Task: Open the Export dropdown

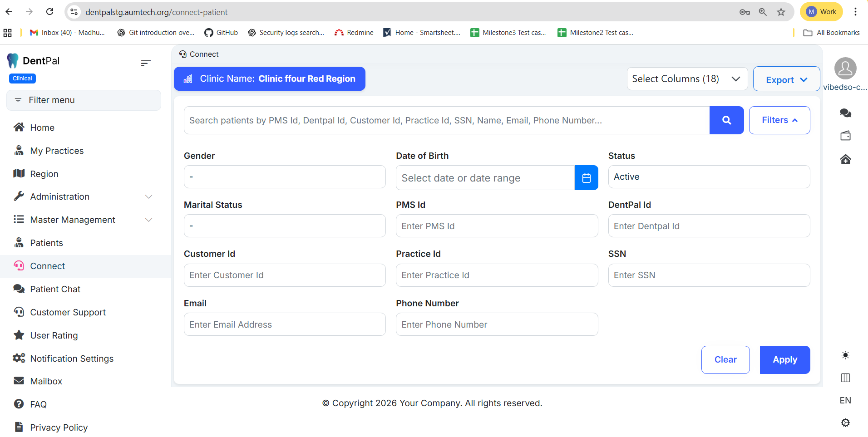Action: point(786,79)
